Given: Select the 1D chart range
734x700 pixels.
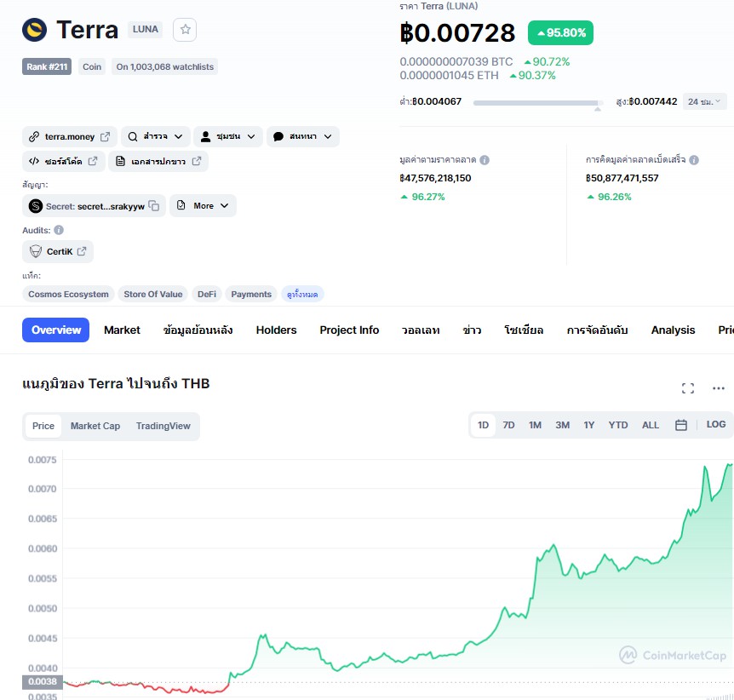Looking at the screenshot, I should 483,425.
